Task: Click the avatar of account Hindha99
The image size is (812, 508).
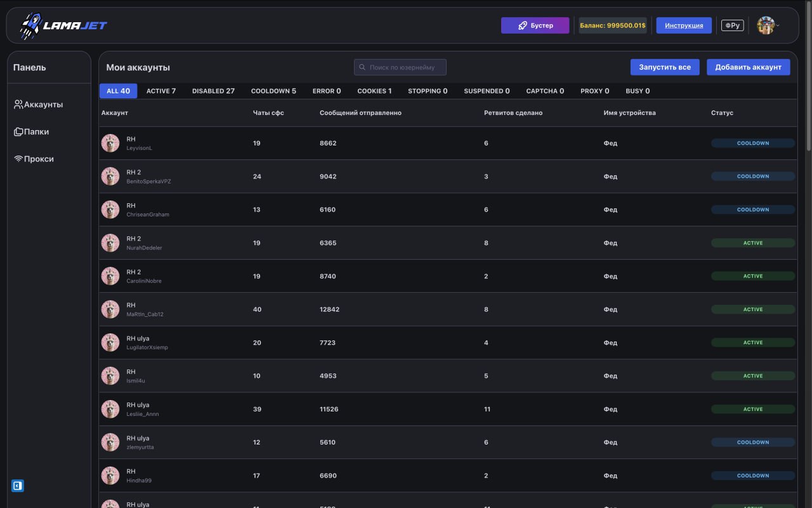Action: pos(110,476)
